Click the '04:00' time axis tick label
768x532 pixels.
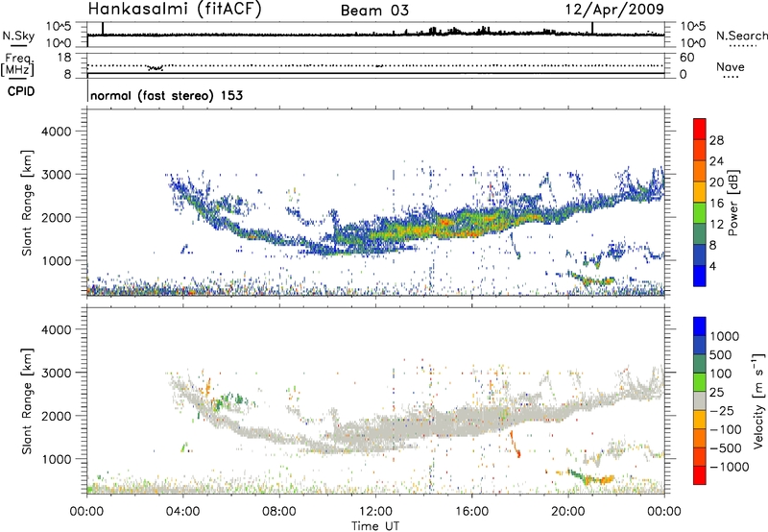pos(183,512)
